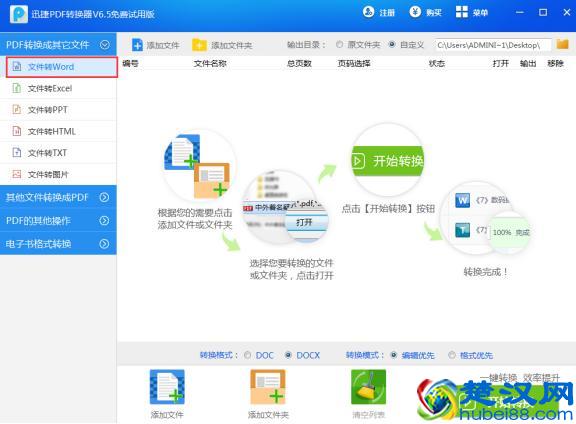Viewport: 576px width, 424px height.
Task: Select 文件转HTML in sidebar
Action: click(58, 131)
